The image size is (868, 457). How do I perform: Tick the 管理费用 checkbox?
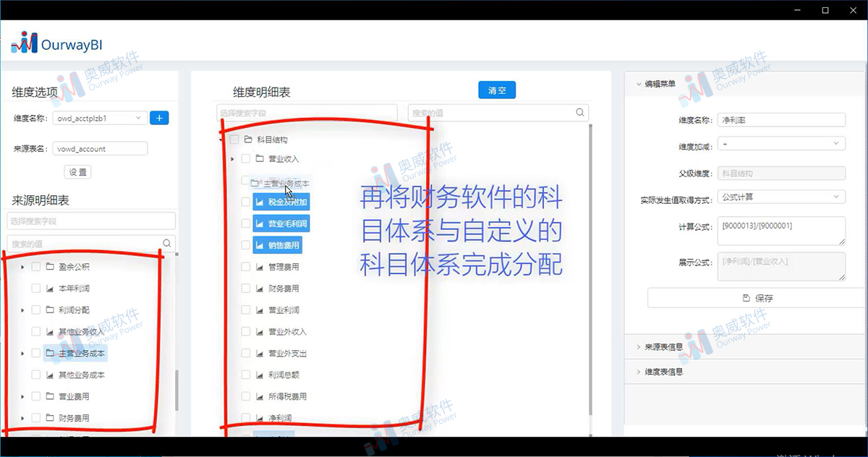pos(246,267)
